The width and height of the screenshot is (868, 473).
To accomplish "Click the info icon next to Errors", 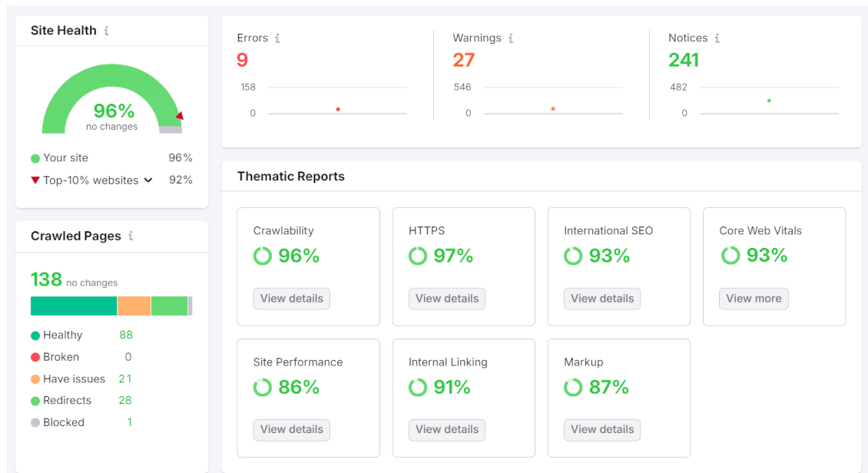I will pos(277,38).
